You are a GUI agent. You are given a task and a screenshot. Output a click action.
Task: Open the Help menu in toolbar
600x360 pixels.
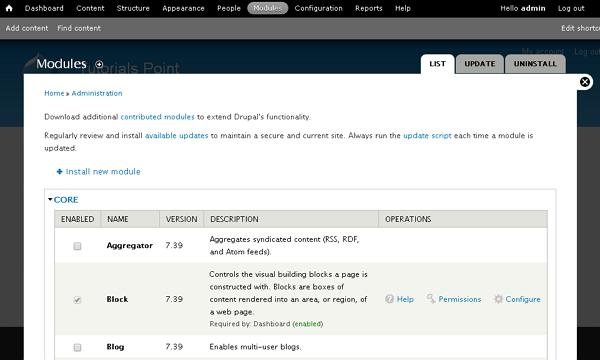tap(403, 8)
